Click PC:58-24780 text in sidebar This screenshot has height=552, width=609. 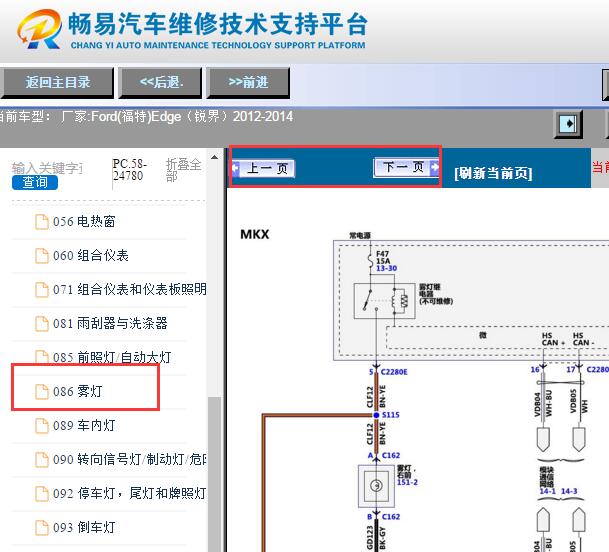(x=129, y=170)
